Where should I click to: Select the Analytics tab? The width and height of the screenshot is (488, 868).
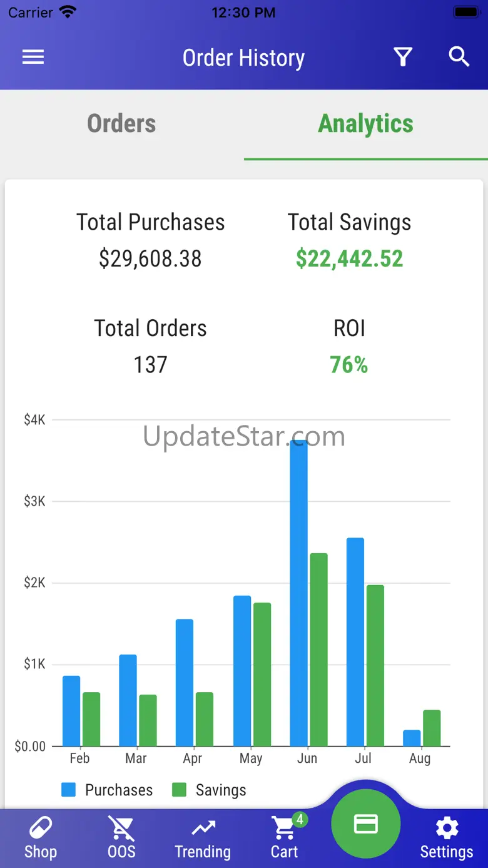(x=366, y=124)
